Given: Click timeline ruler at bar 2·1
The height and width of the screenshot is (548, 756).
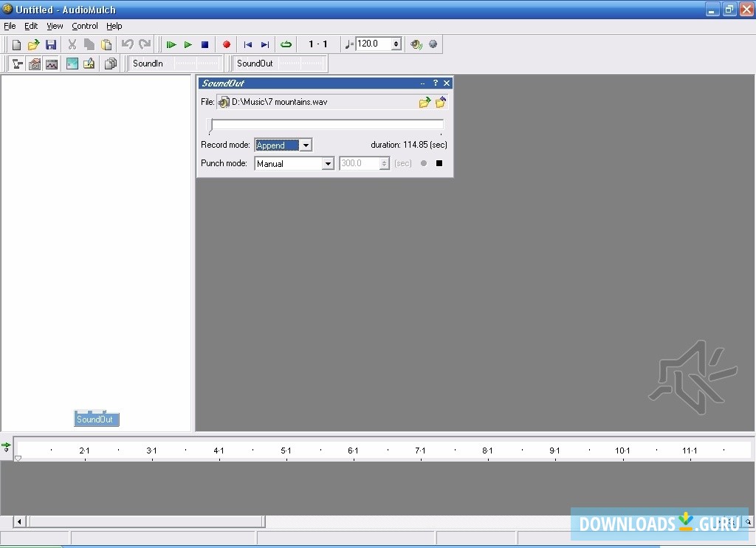Looking at the screenshot, I should [84, 451].
